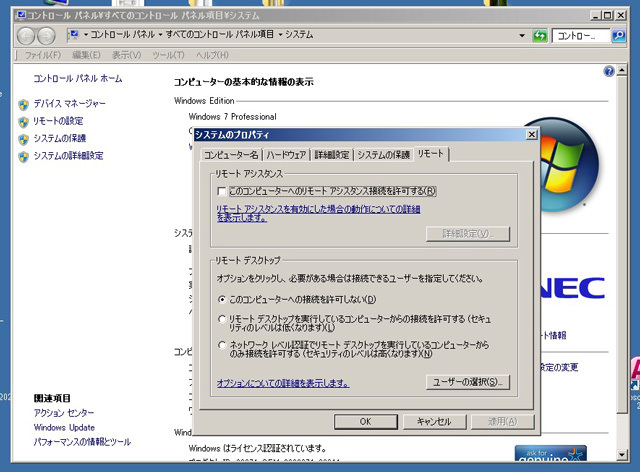Click the OK button
Image resolution: width=640 pixels, height=472 pixels.
366,421
